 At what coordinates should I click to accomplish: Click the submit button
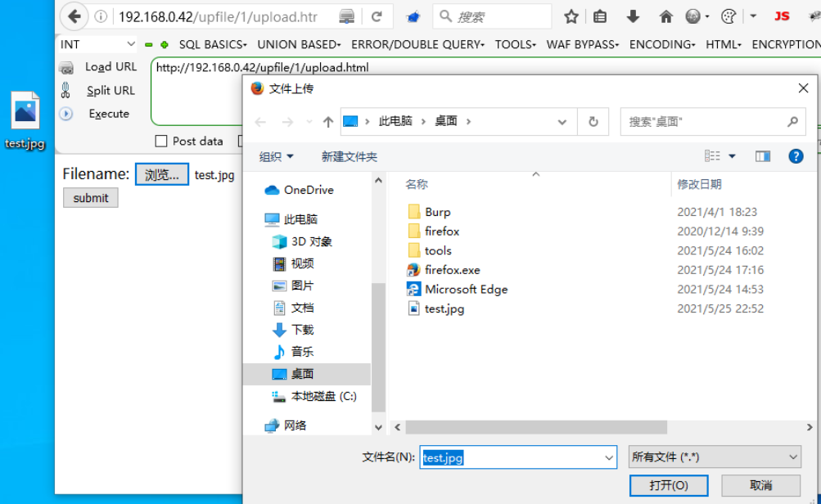coord(90,197)
